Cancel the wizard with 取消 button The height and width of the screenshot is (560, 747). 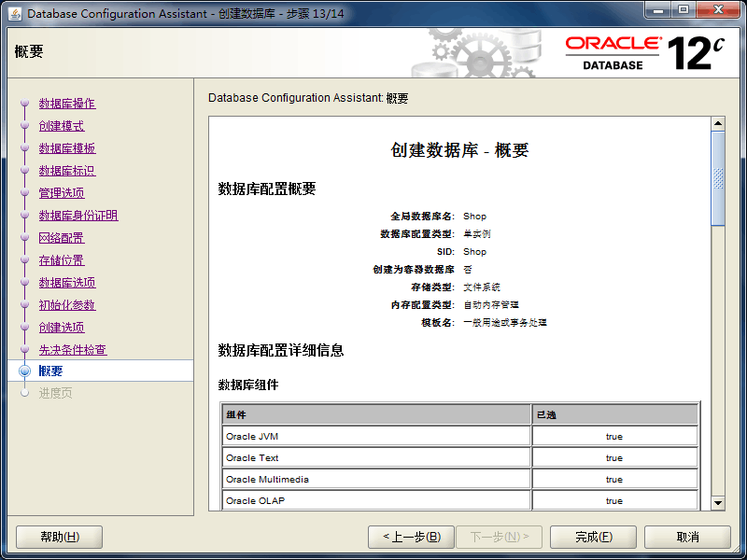[687, 537]
